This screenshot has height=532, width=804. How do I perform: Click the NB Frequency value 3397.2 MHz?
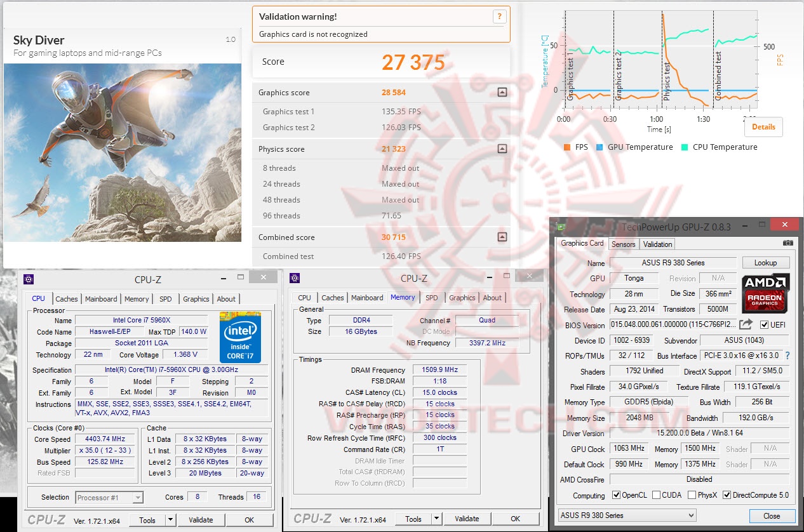click(x=487, y=343)
